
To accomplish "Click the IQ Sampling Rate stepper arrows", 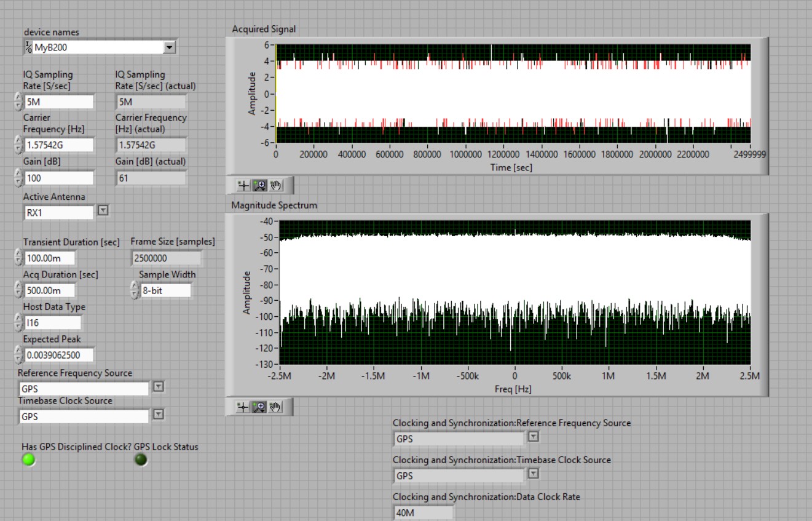I will pos(18,102).
